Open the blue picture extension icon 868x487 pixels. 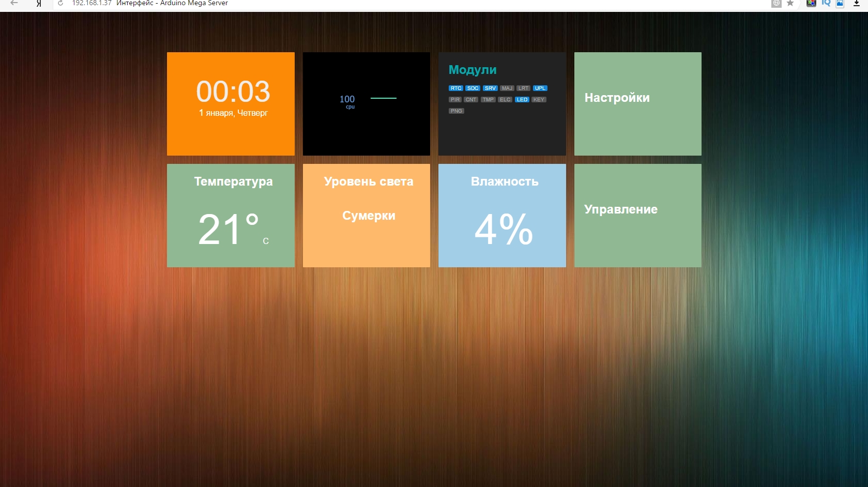(840, 3)
